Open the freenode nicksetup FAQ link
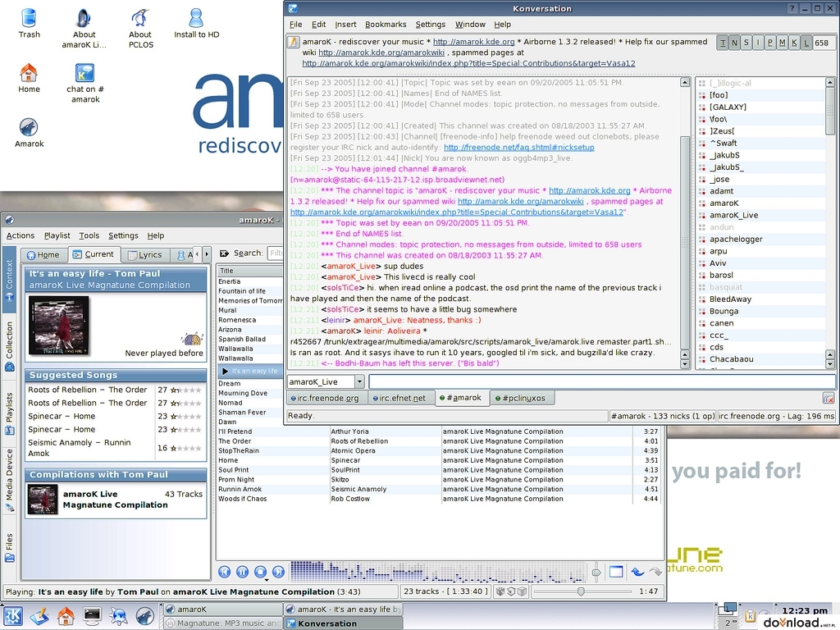The height and width of the screenshot is (630, 840). pos(519,148)
